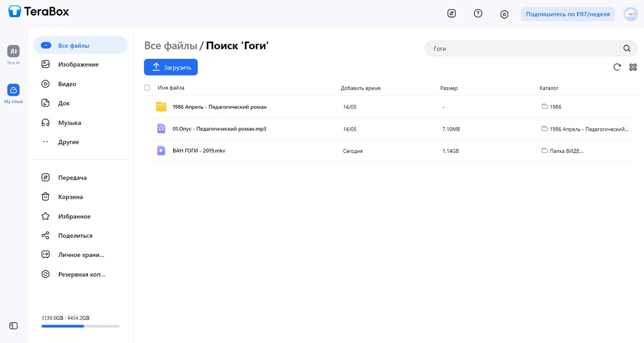Click the mp3 audio file icon

point(161,129)
